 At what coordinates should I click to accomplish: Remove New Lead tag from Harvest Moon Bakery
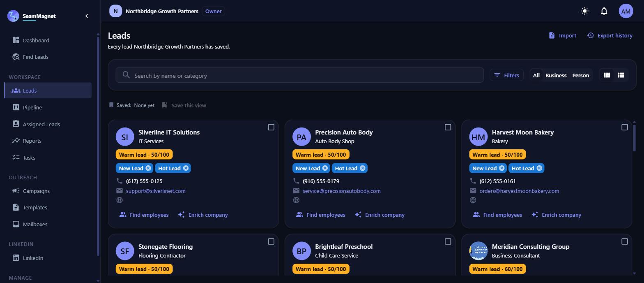tap(501, 168)
